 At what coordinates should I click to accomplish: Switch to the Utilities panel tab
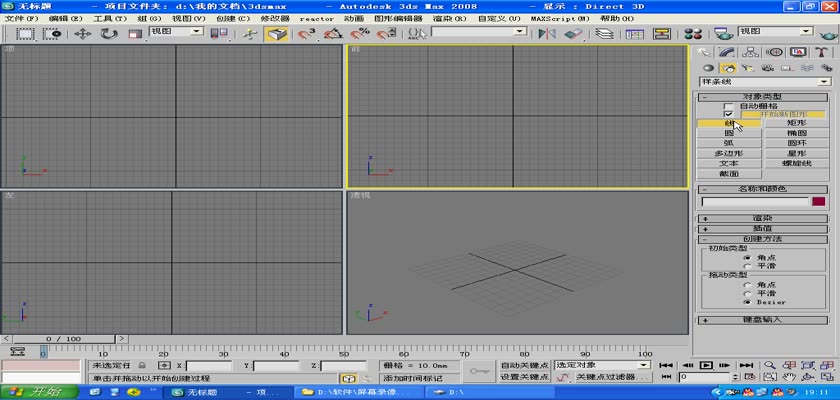(821, 52)
